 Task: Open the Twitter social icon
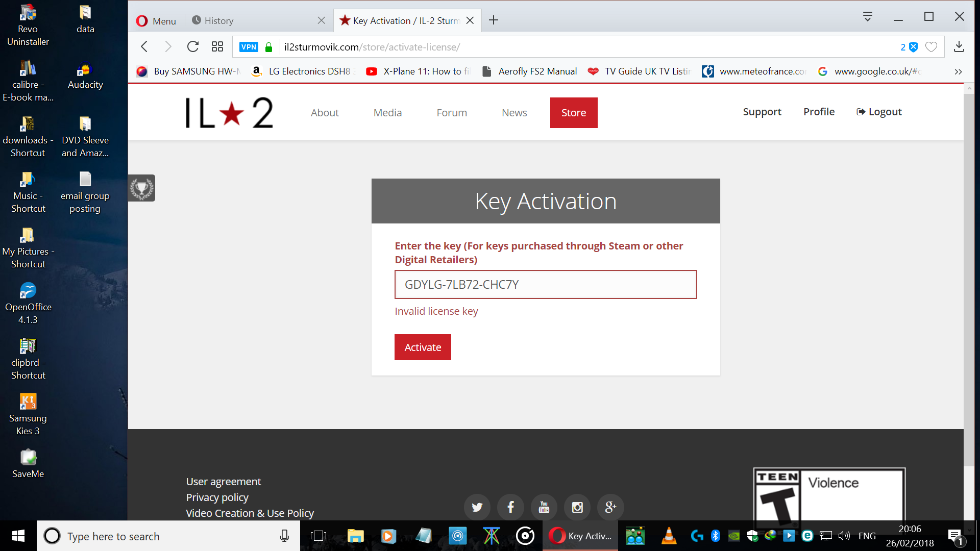click(x=477, y=507)
